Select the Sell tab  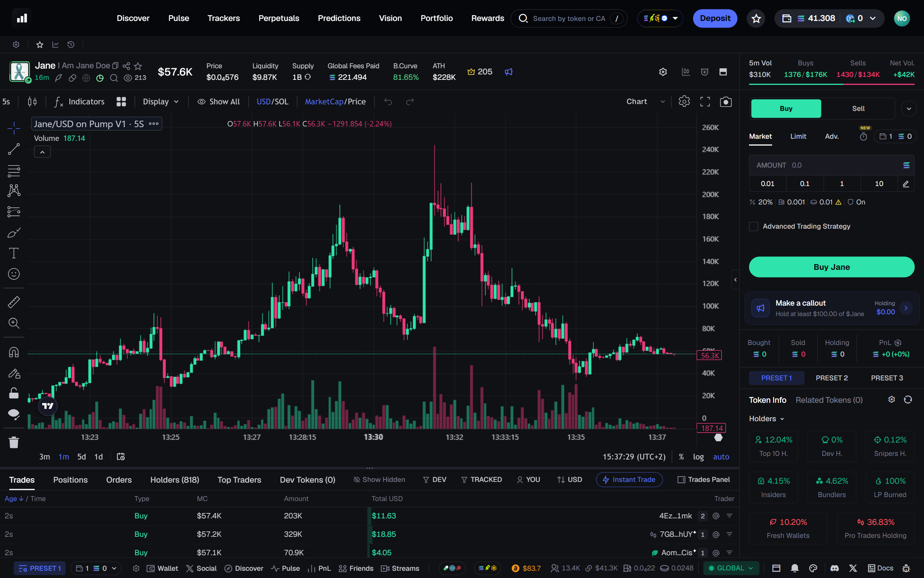[858, 109]
